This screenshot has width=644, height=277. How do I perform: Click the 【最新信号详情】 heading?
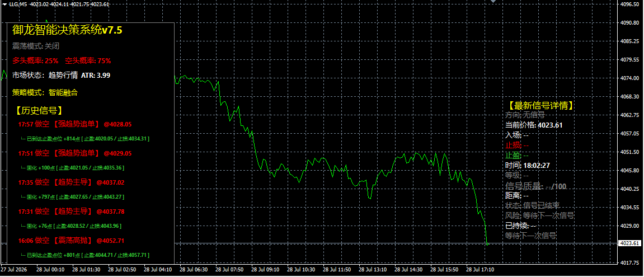click(x=539, y=105)
